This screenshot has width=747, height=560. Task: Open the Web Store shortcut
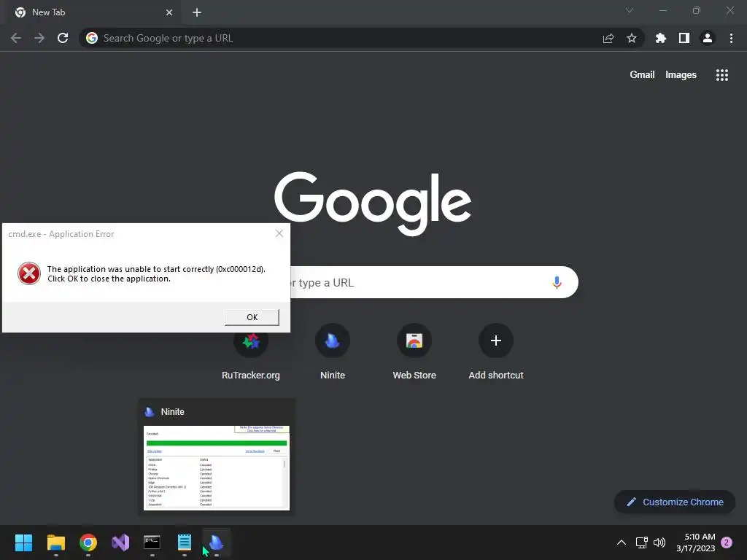coord(414,352)
